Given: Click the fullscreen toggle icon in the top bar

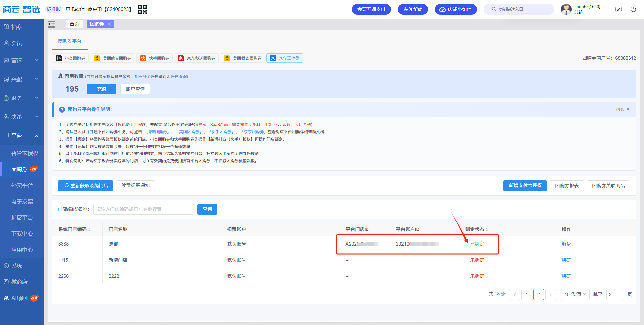Looking at the screenshot, I should click(619, 9).
